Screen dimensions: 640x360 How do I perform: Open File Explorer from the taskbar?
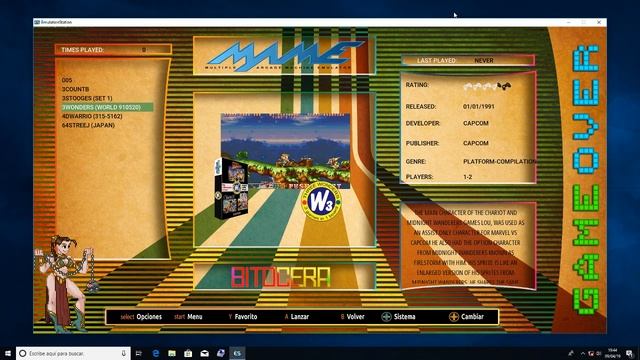pyautogui.click(x=172, y=353)
